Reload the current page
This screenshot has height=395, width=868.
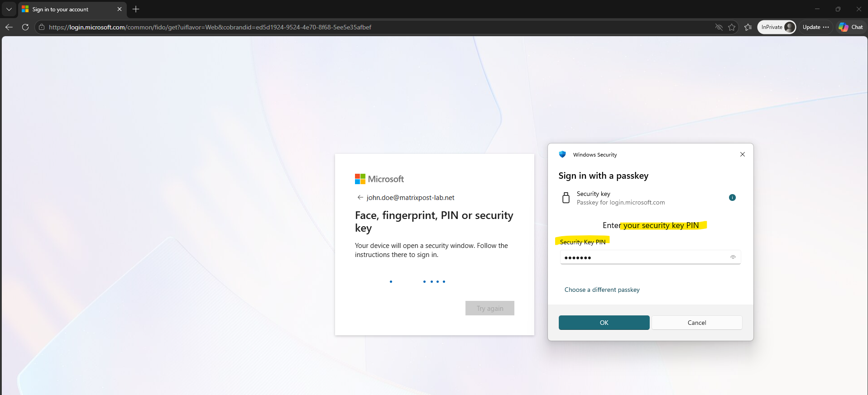[x=25, y=27]
